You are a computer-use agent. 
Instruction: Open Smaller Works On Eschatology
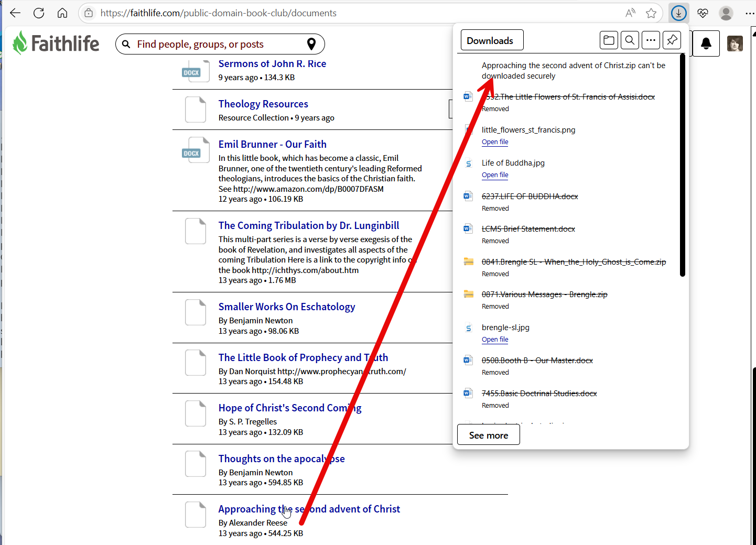(x=287, y=307)
